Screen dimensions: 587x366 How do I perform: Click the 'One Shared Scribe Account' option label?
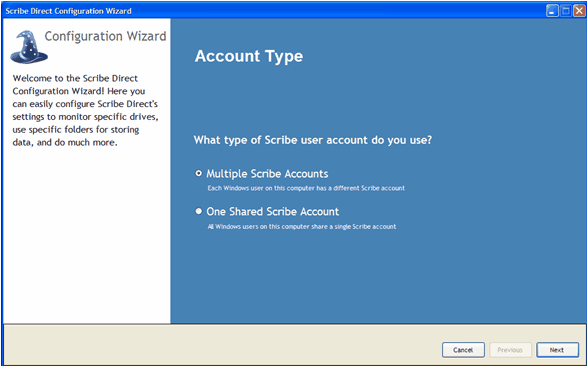(273, 211)
